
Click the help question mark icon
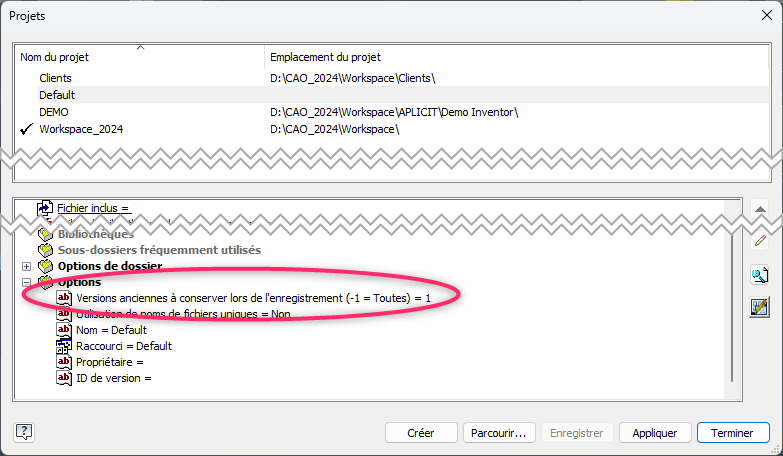[25, 432]
